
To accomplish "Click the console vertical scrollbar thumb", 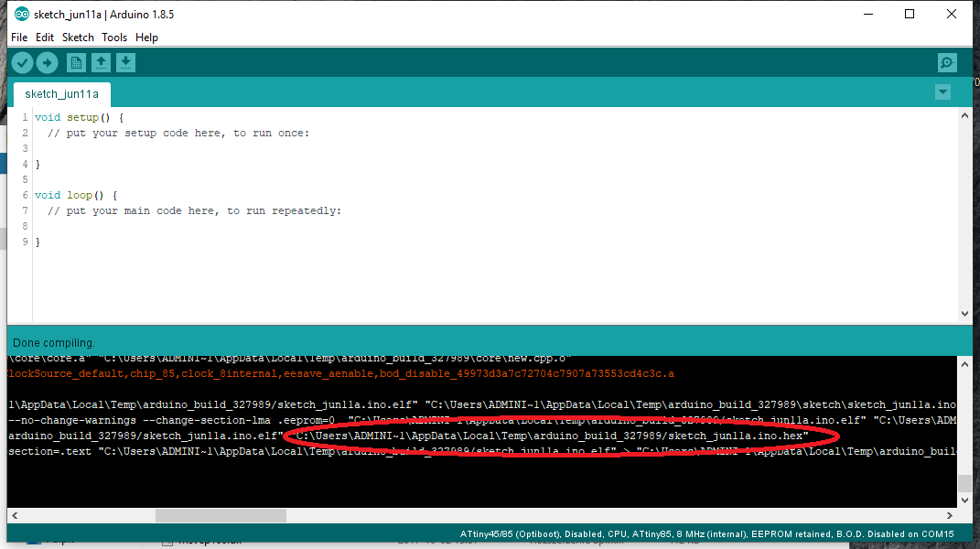I will (x=964, y=483).
